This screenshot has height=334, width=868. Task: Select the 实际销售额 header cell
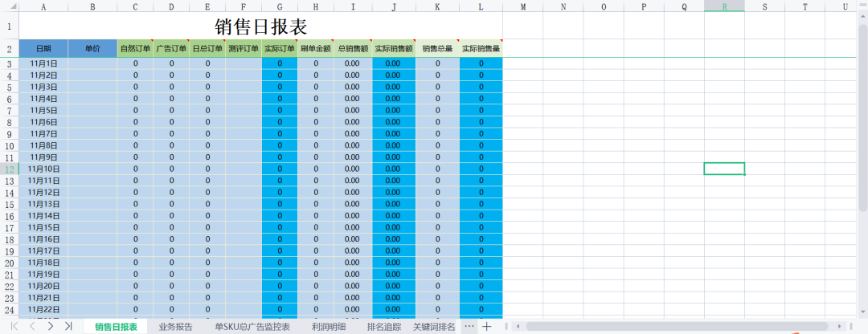(x=394, y=48)
